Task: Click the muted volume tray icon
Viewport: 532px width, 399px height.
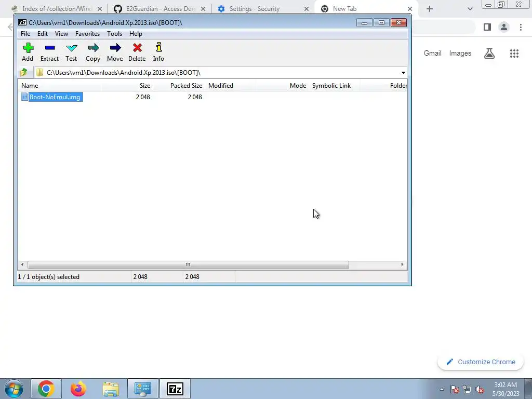Action: [480, 389]
